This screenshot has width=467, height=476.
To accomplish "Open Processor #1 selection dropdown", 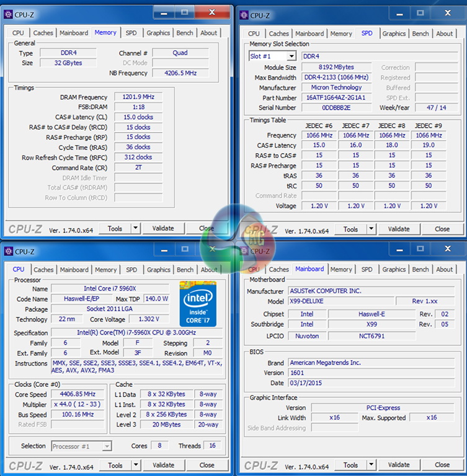I will (107, 446).
